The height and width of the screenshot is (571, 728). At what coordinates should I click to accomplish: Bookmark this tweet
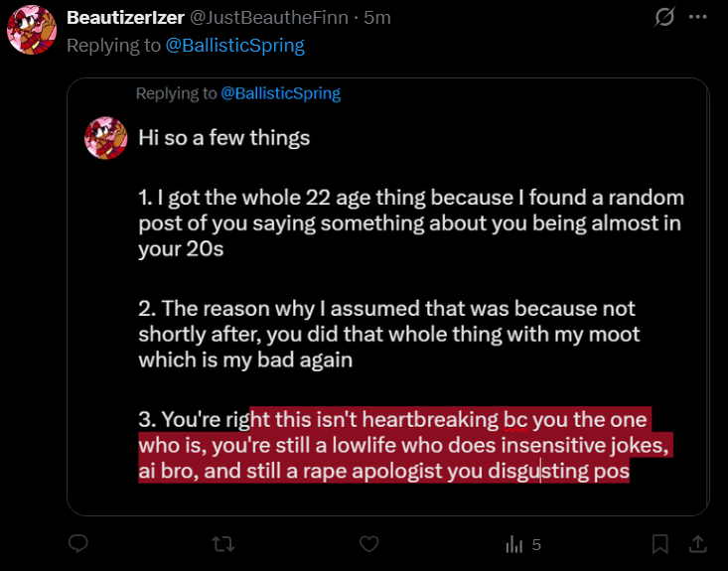pyautogui.click(x=659, y=544)
